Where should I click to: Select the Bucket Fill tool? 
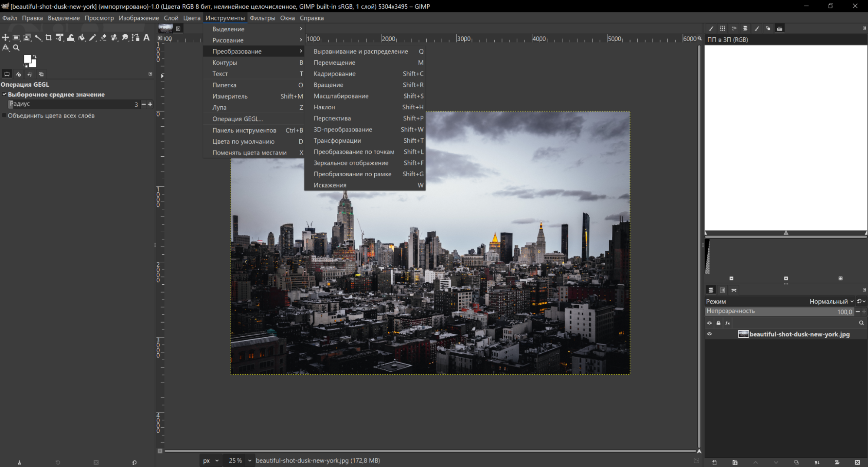[x=81, y=38]
